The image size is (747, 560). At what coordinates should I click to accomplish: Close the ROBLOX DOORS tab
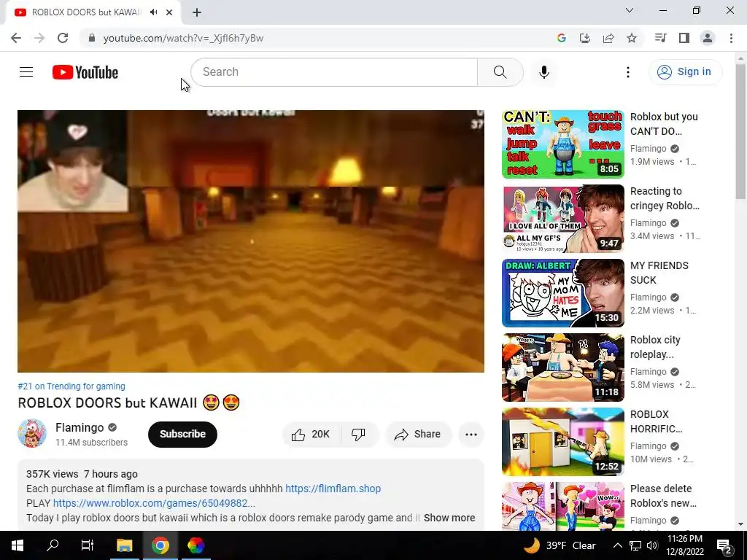coord(169,12)
